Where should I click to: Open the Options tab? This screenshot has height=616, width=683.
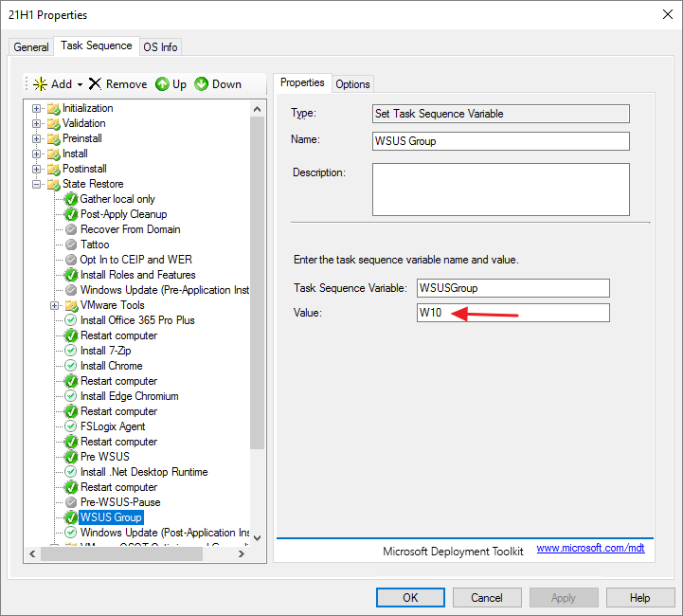[352, 83]
